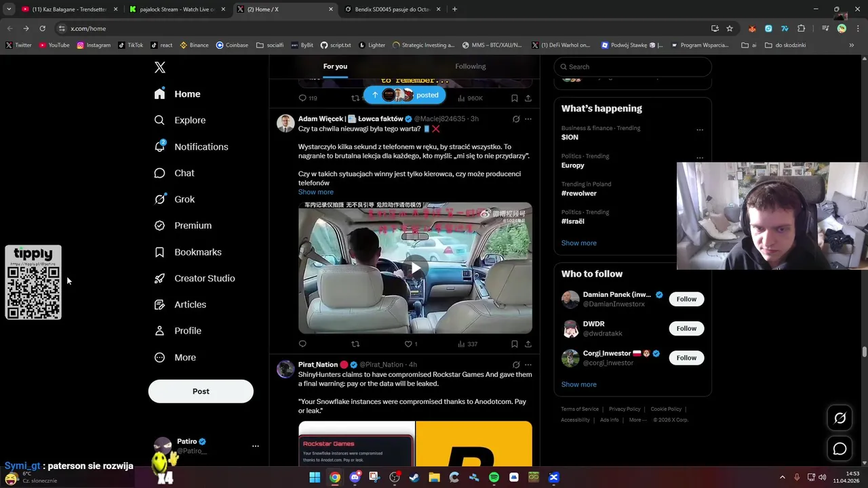868x488 pixels.
Task: Open Profile in the sidebar
Action: click(178, 331)
